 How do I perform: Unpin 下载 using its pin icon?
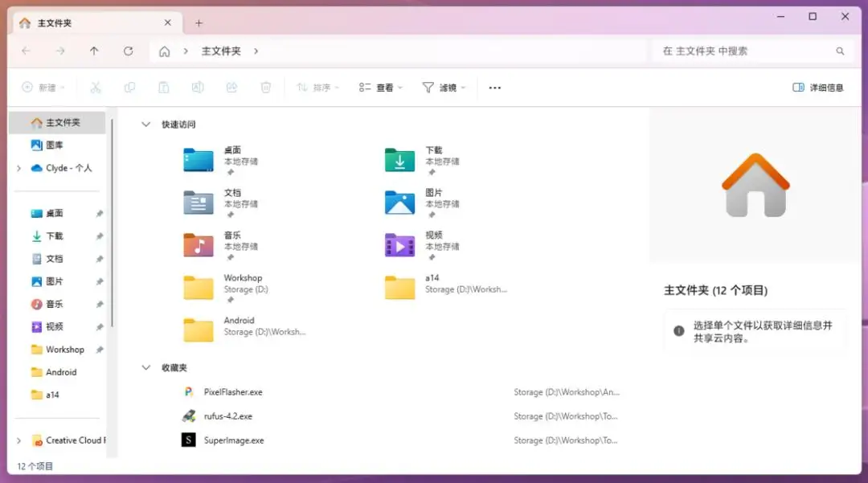pos(99,235)
